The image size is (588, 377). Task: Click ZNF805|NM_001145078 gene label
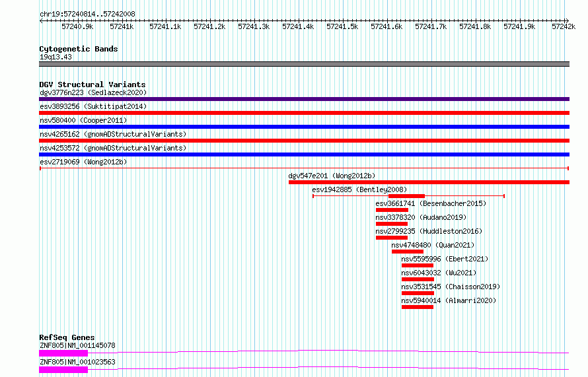coord(77,345)
